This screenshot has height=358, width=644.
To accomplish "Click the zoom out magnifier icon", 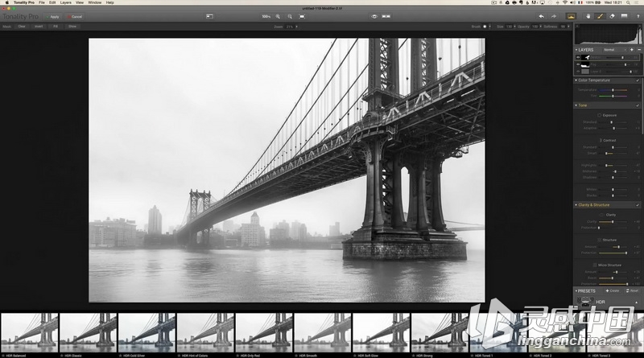I will coord(290,16).
